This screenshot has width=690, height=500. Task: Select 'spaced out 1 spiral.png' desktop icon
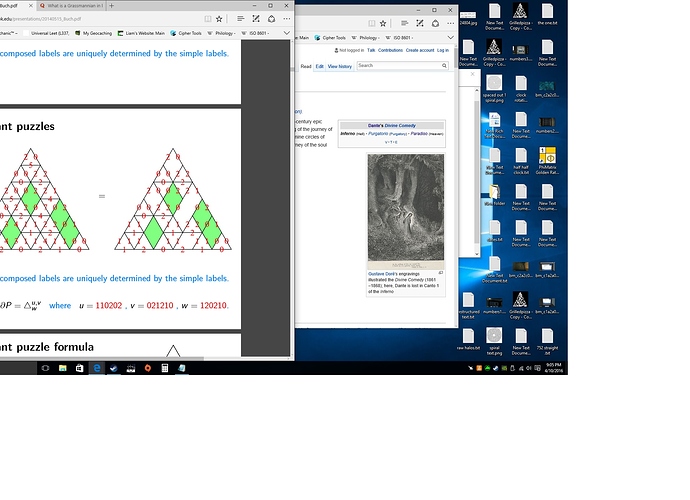pos(494,88)
